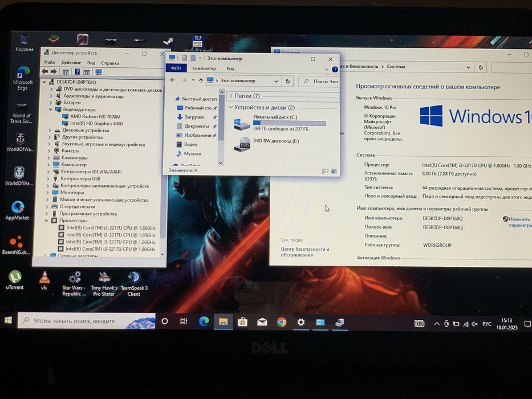532x399 pixels.
Task: Open the Recycle Bin (Корзина) desktop icon
Action: point(25,43)
